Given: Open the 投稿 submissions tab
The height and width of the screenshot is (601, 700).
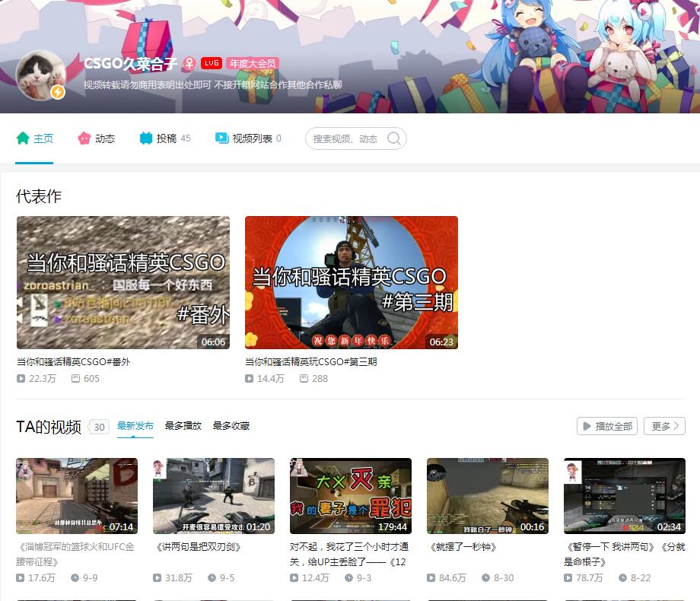Looking at the screenshot, I should [x=165, y=138].
